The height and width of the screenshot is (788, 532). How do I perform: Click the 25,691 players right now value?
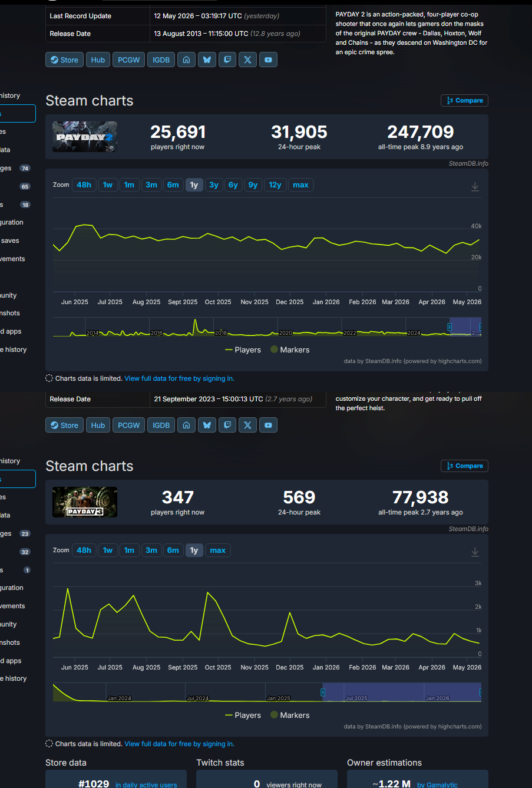click(178, 132)
